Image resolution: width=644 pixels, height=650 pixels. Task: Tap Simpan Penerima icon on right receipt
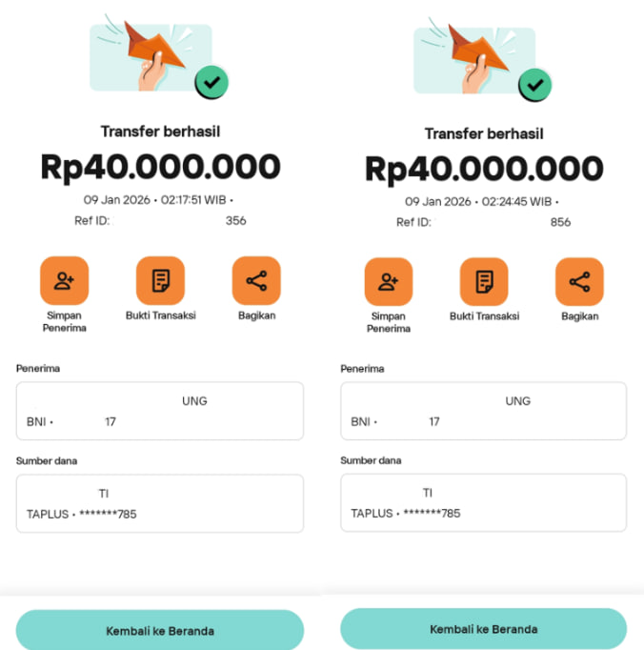point(388,281)
